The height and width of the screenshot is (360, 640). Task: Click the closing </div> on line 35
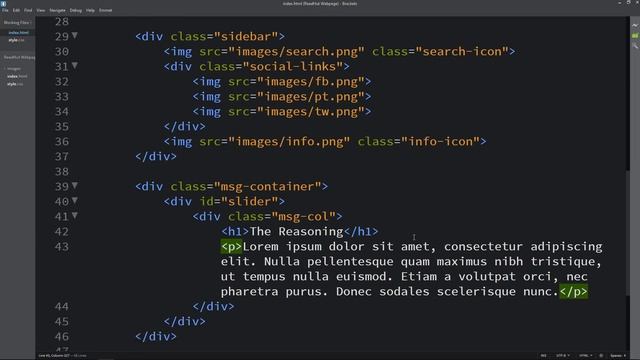tap(184, 127)
